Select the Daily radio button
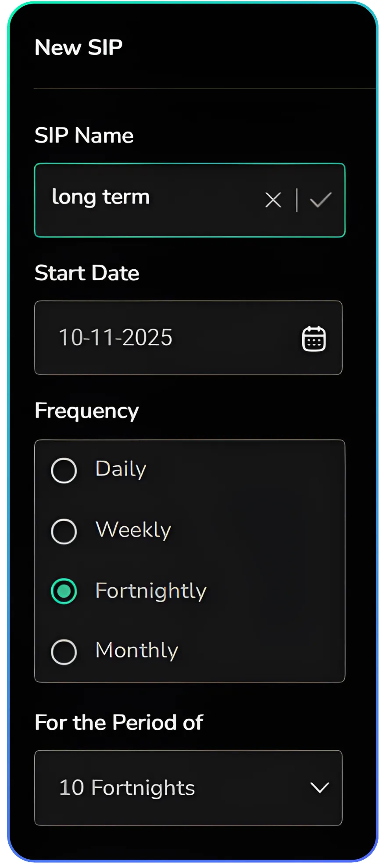The image size is (386, 868). pos(64,471)
